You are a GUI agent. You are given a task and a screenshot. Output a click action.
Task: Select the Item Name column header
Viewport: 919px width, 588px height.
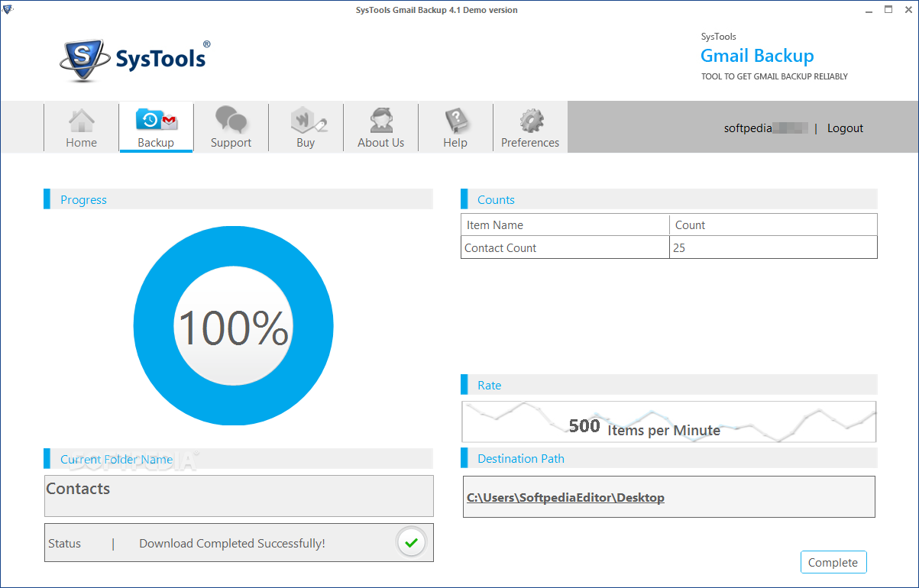tap(565, 225)
